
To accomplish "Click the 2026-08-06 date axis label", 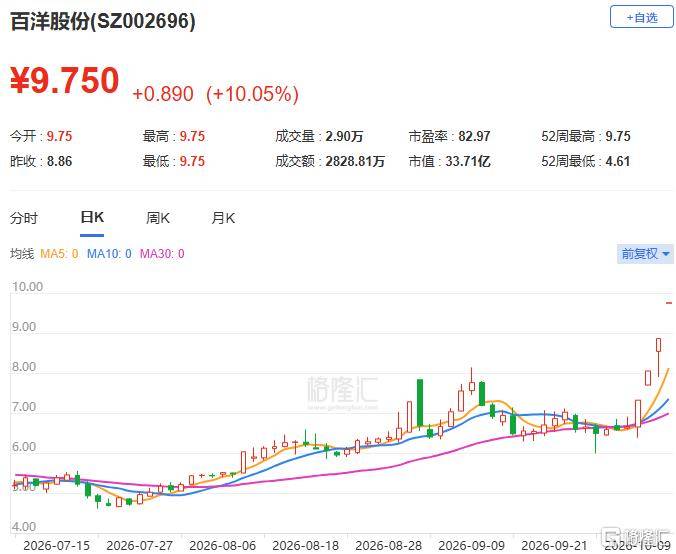I will click(222, 546).
